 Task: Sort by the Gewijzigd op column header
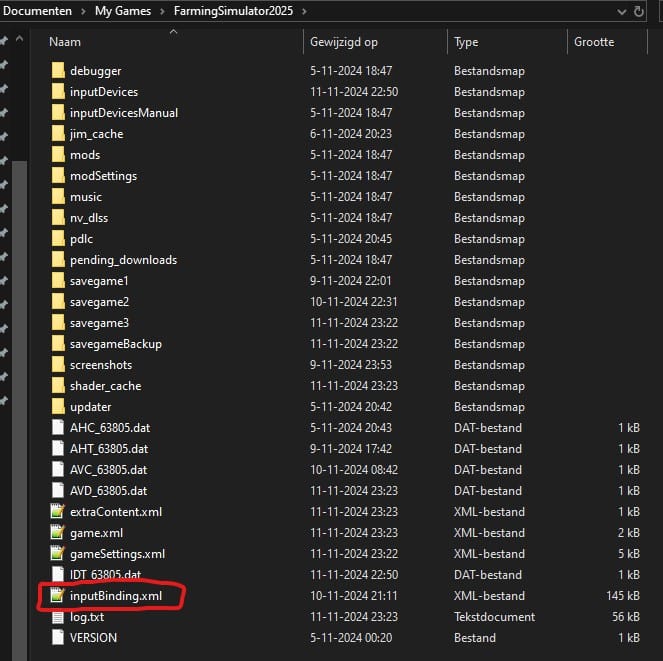tap(344, 42)
